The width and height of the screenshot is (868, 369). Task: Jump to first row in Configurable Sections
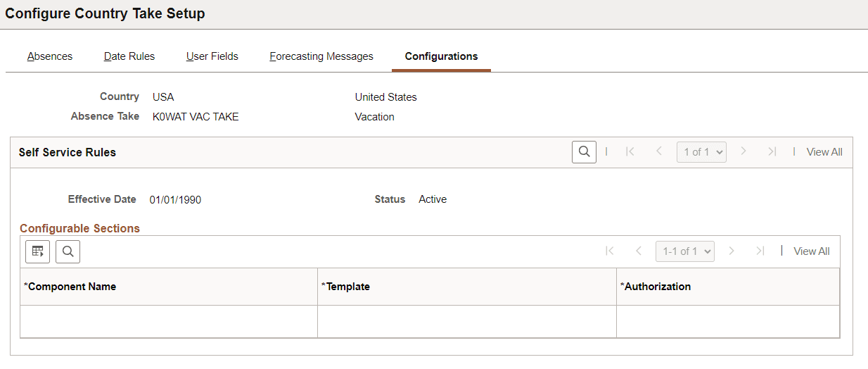coord(610,251)
